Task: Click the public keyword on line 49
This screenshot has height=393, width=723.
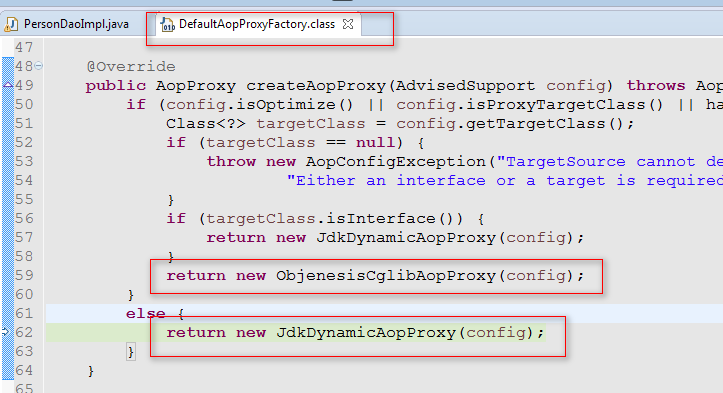Action: coord(115,86)
